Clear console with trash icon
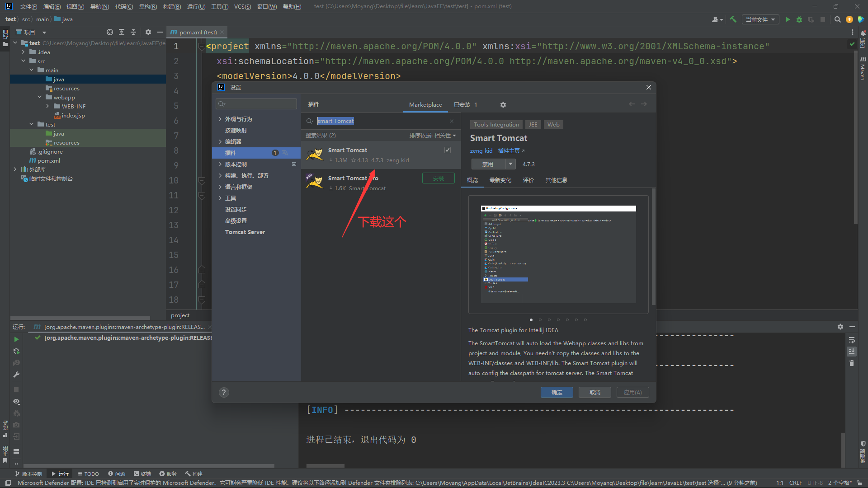This screenshot has height=488, width=868. coord(852,363)
